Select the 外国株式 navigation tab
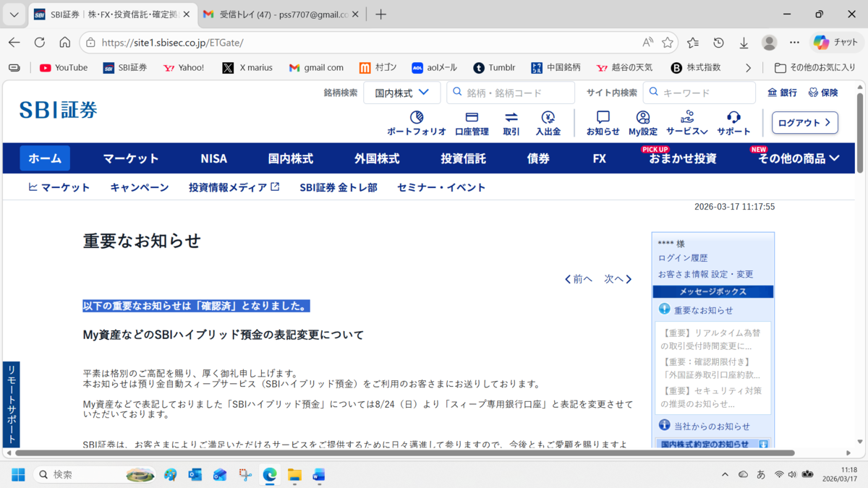The height and width of the screenshot is (488, 868). click(377, 158)
